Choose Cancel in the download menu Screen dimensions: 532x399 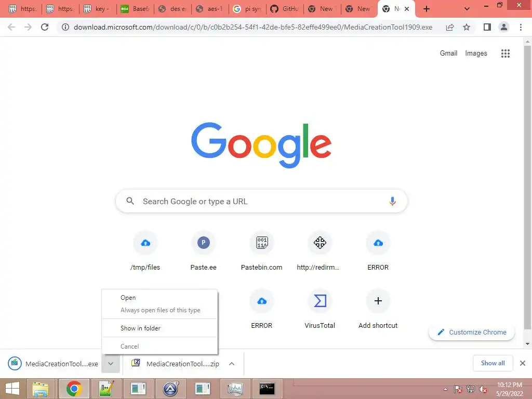click(x=159, y=347)
